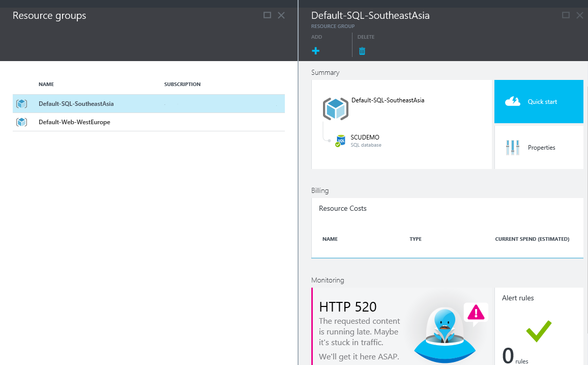This screenshot has height=365, width=588.
Task: Click the warning triangle in the monitoring tile
Action: [x=475, y=314]
